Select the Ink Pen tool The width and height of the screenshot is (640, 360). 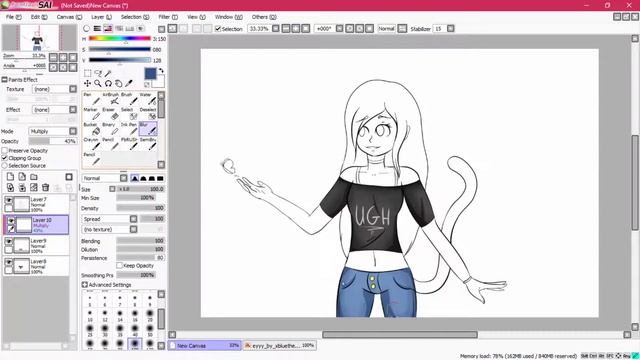129,129
